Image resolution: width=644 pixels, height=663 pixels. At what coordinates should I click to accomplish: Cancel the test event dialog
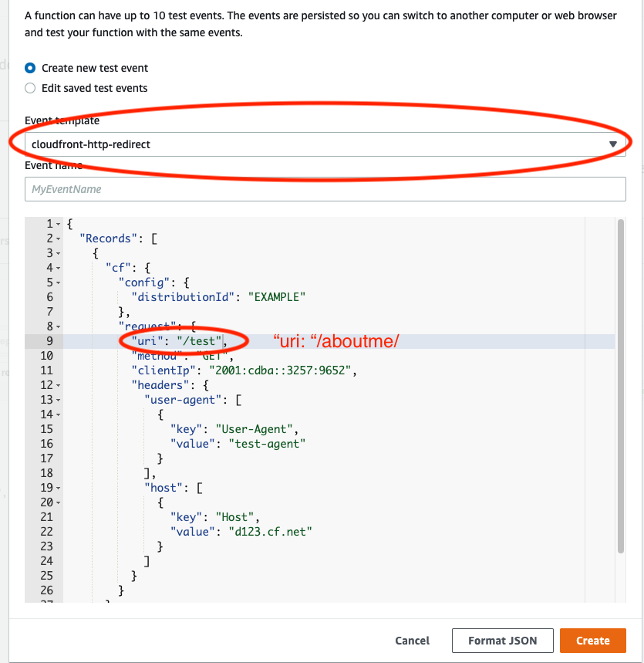click(412, 641)
